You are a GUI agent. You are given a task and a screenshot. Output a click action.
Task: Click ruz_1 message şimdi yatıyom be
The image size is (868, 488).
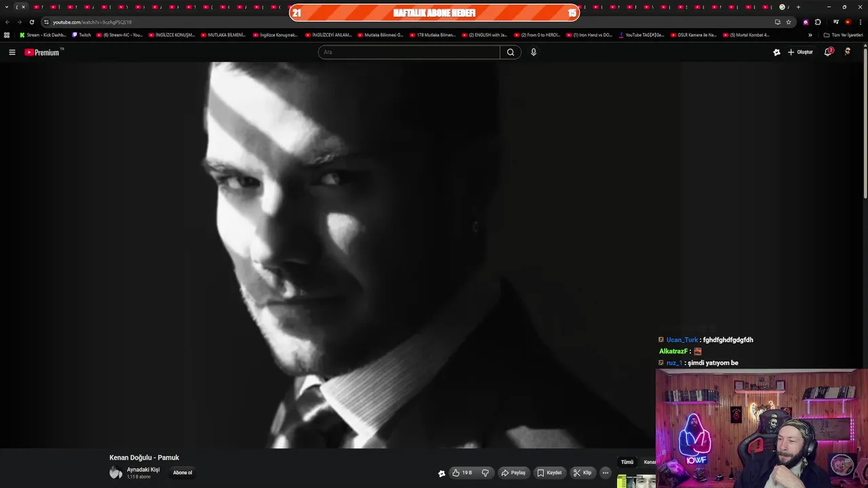click(713, 363)
